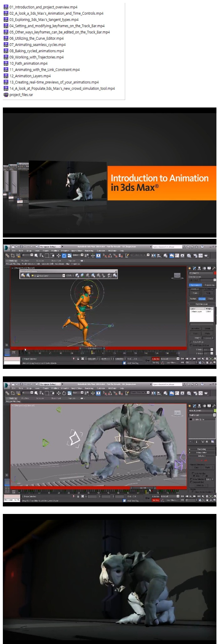
Task: Open the Motion panel tab in runner-scene window
Action: (205, 268)
